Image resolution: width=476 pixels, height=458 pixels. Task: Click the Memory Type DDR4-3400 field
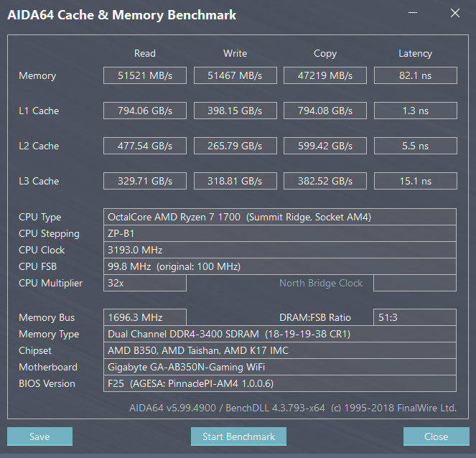tap(280, 334)
